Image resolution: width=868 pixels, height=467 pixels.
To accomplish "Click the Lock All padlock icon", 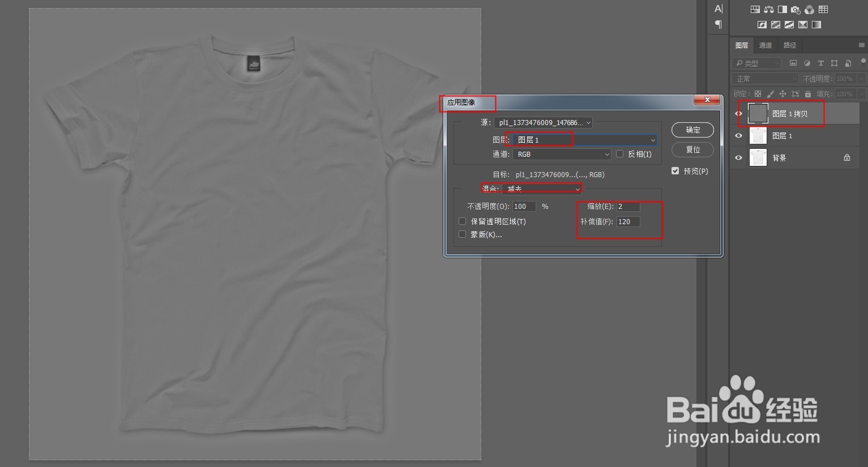I will (808, 94).
